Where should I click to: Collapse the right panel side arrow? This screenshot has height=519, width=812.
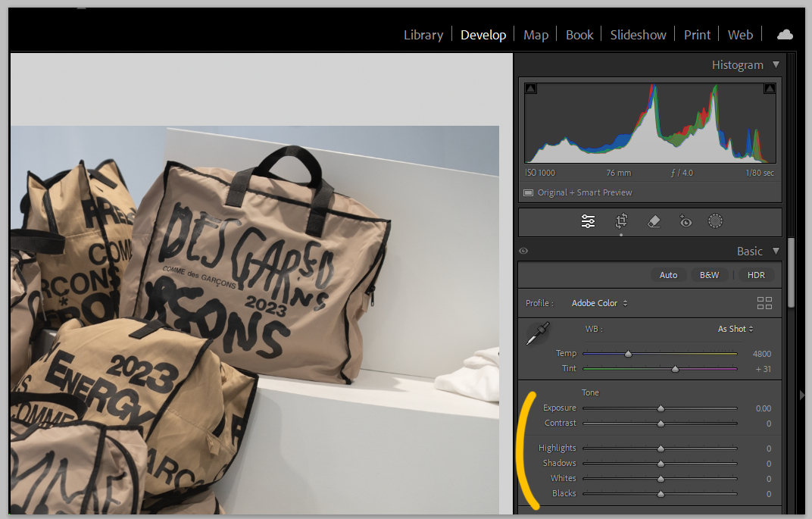click(x=802, y=396)
